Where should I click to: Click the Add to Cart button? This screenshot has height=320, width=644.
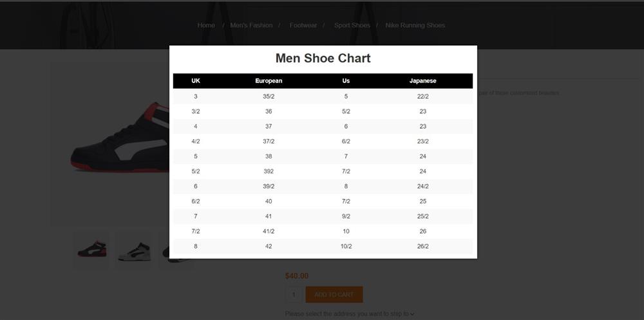(334, 294)
